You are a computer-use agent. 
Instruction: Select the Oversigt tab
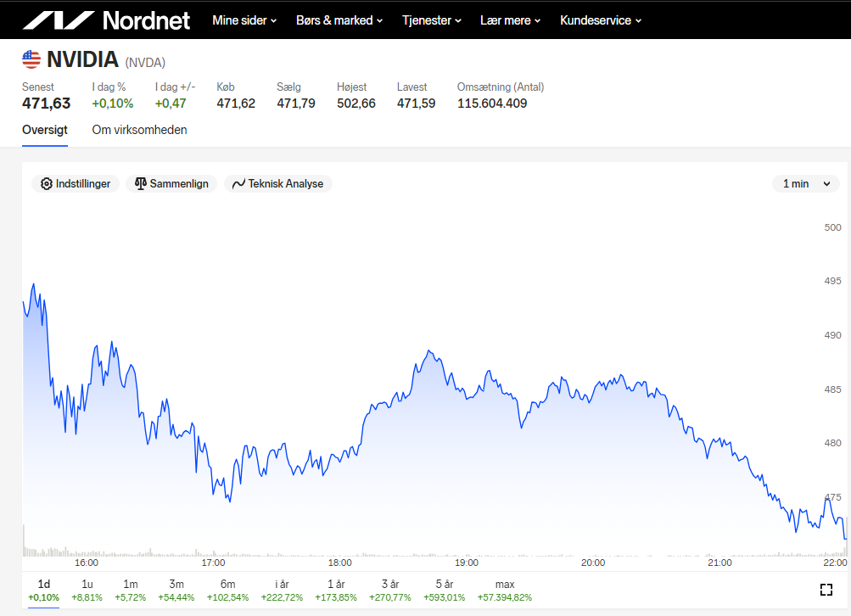45,131
